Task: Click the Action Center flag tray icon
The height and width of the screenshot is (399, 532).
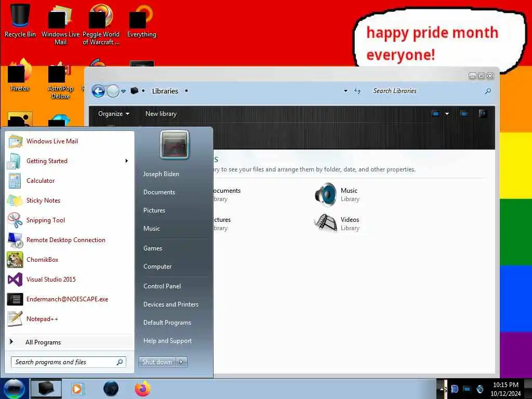Action: pyautogui.click(x=455, y=389)
